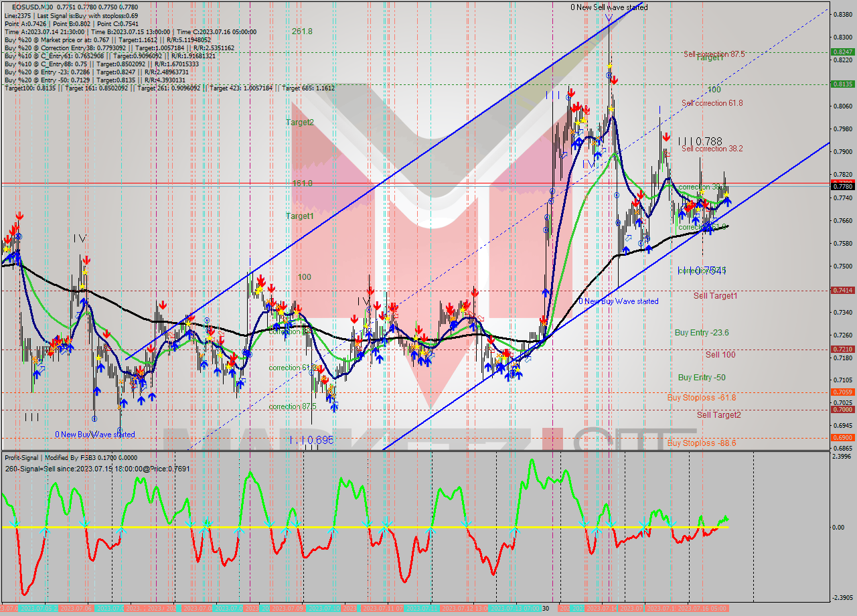The height and width of the screenshot is (616, 857).
Task: Click the red 0.7000 price tag
Action: click(842, 409)
